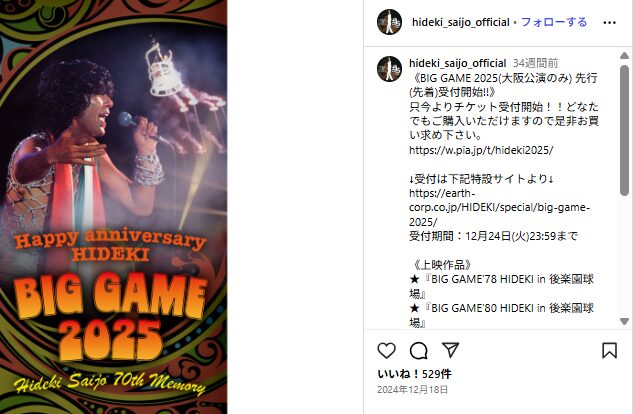Open the 2024年12月18日 post date
Viewport: 633px width, 414px height.
(413, 389)
